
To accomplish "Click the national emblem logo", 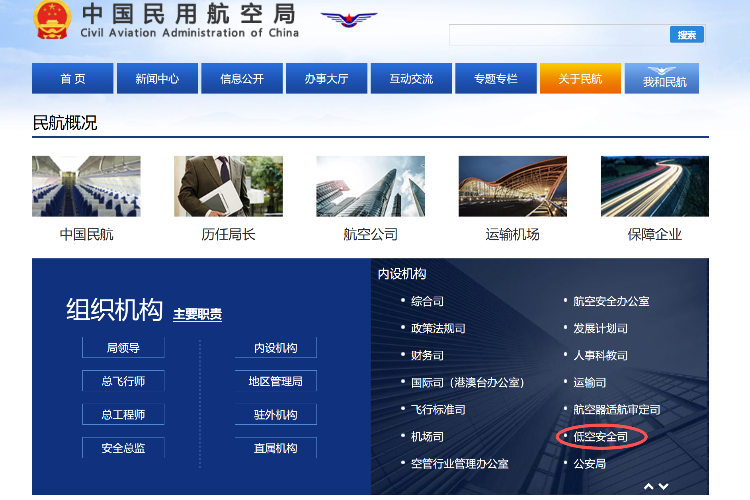I will coord(53,19).
